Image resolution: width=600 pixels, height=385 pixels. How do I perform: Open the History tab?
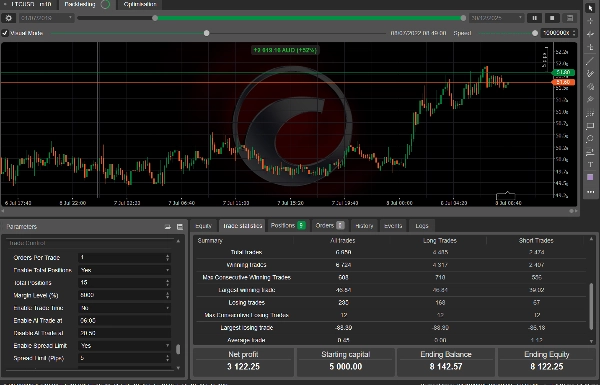(x=364, y=226)
